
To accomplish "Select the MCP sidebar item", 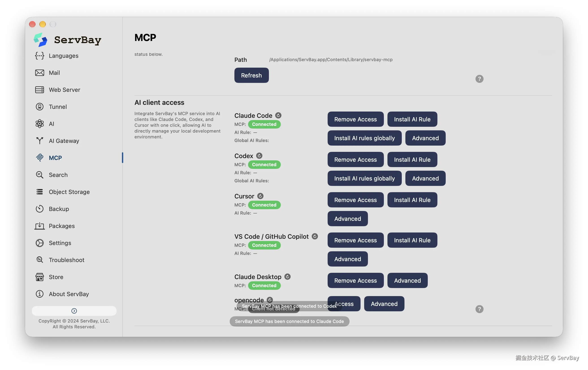I will tap(49, 158).
